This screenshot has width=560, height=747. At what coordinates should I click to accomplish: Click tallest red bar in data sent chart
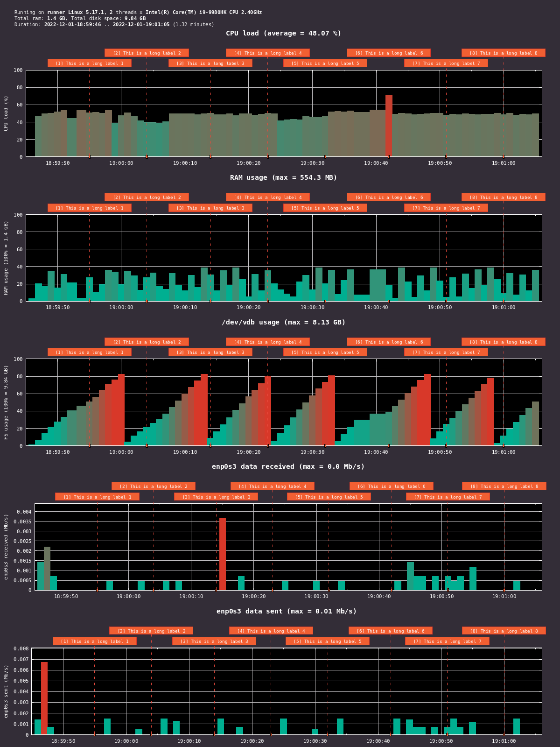[44, 698]
